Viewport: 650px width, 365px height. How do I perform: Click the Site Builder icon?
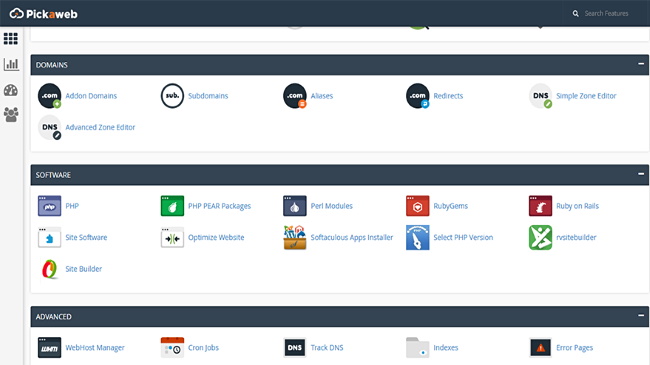pos(50,269)
